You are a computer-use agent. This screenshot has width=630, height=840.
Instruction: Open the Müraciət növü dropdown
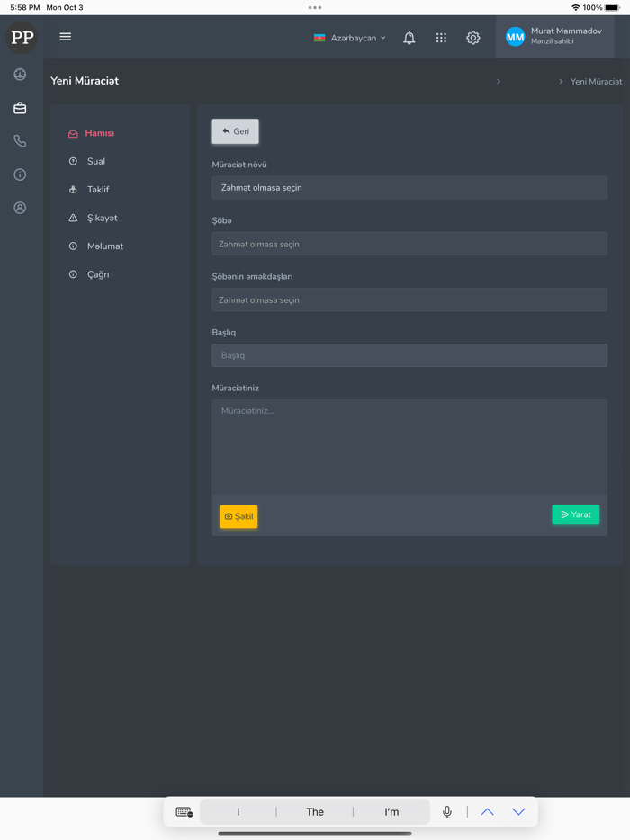point(409,188)
